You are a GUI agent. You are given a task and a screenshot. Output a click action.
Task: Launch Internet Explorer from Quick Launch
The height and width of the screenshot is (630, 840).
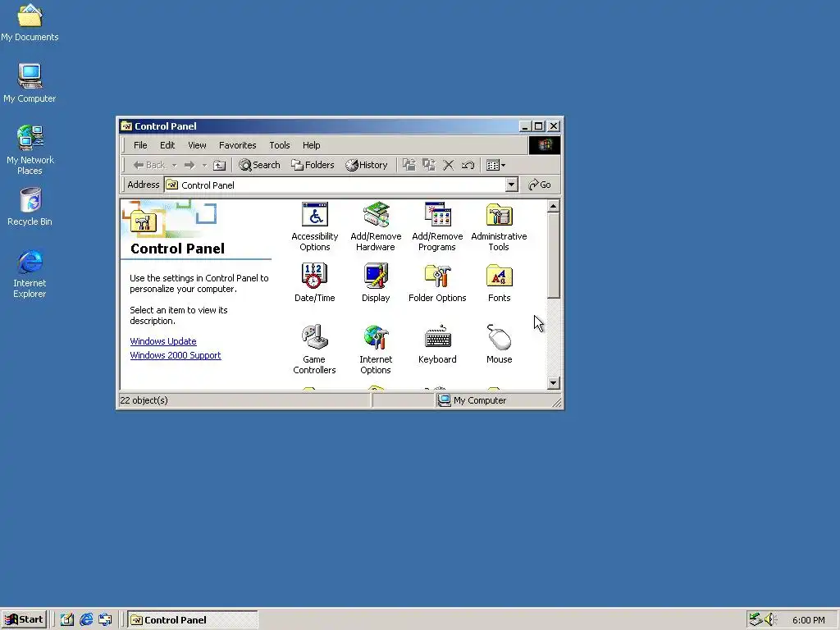86,620
